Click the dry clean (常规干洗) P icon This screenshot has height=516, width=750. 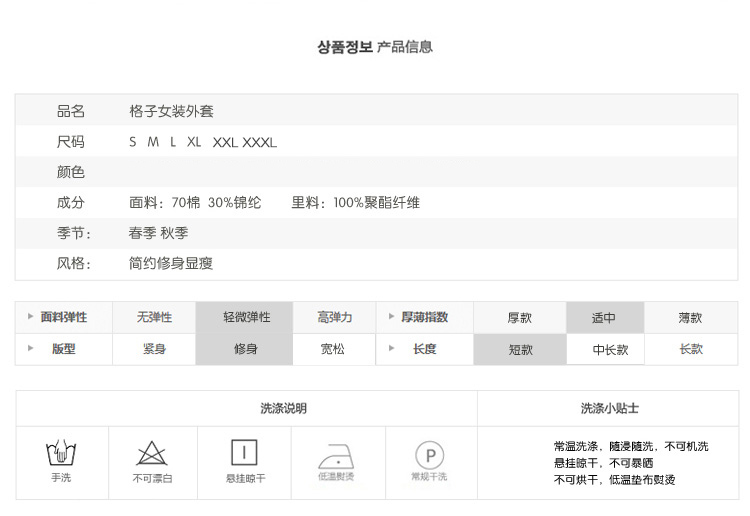coord(428,456)
